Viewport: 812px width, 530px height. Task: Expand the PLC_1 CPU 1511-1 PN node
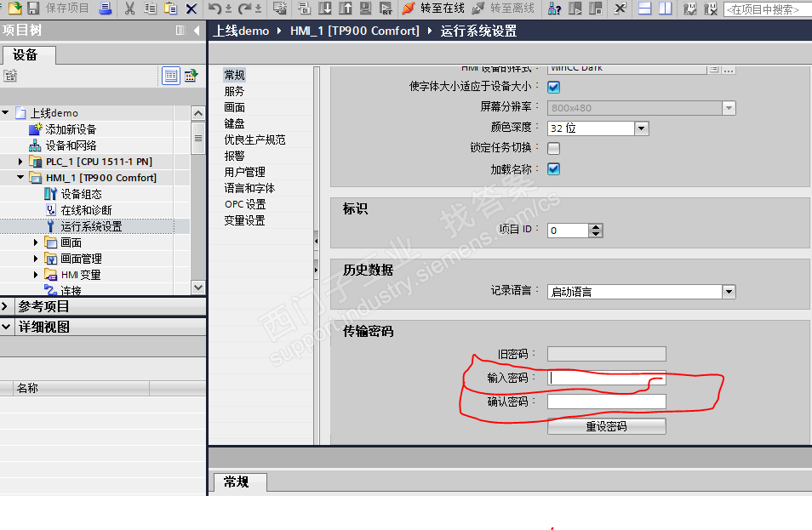[20, 162]
